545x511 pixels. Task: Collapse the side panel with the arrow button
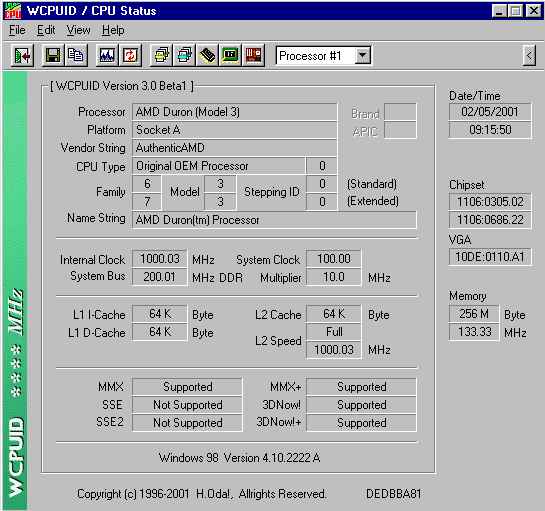point(529,55)
